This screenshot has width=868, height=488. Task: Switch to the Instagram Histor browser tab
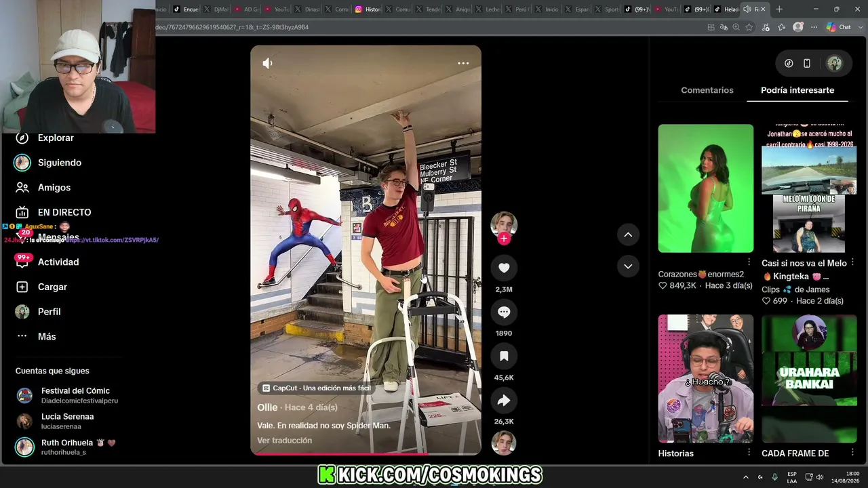pos(368,9)
